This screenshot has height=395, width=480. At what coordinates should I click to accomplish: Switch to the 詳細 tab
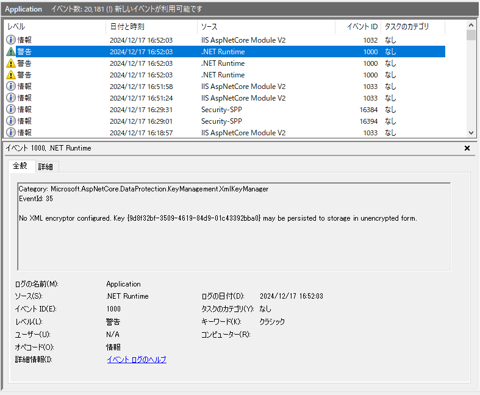pyautogui.click(x=45, y=167)
